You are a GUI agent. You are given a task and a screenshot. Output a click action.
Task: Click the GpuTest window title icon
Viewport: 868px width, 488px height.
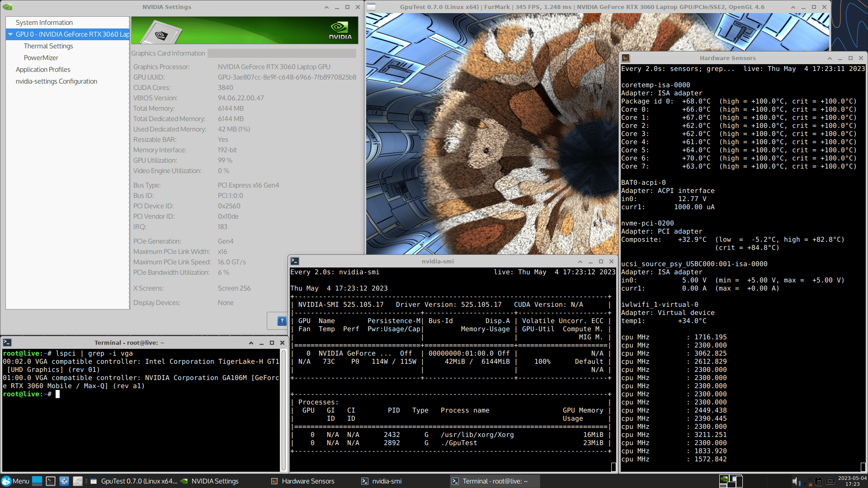371,7
